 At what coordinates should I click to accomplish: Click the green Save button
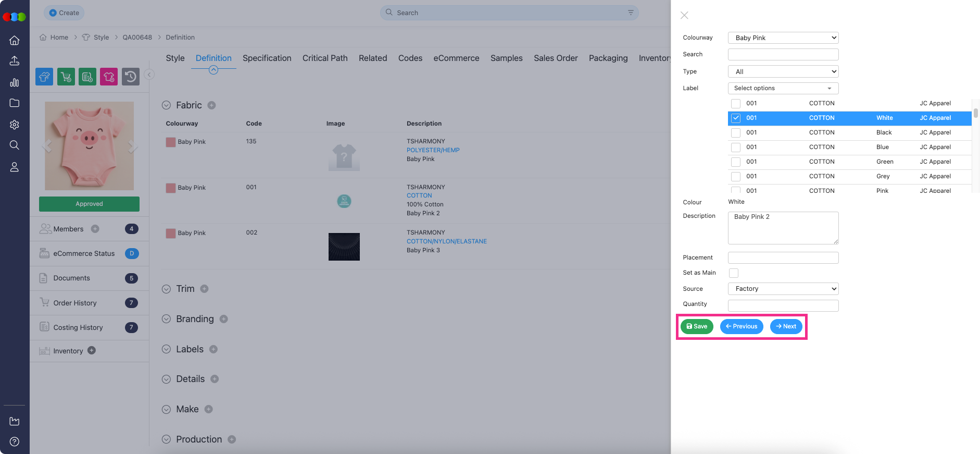(697, 327)
